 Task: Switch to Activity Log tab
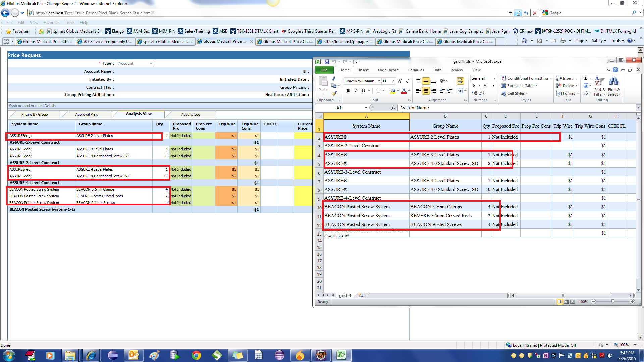pyautogui.click(x=191, y=114)
